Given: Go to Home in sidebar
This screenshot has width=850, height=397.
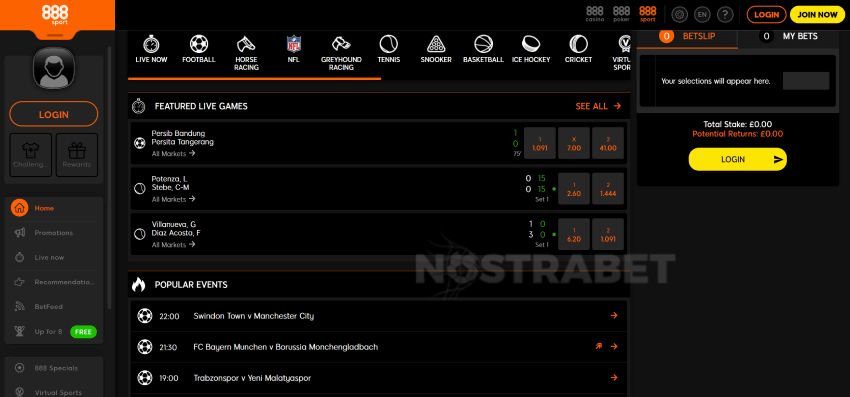Looking at the screenshot, I should click(x=53, y=208).
